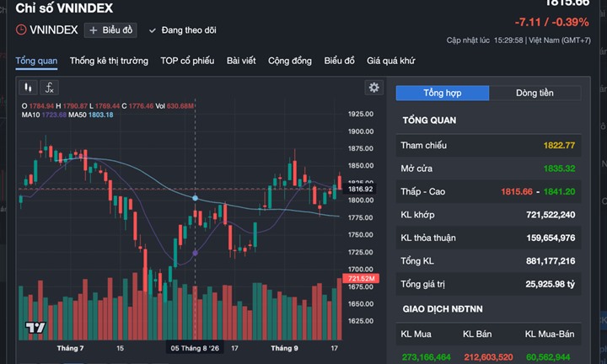Image resolution: width=607 pixels, height=364 pixels.
Task: Click the change value -7.11 / -0.39%
Action: 551,22
